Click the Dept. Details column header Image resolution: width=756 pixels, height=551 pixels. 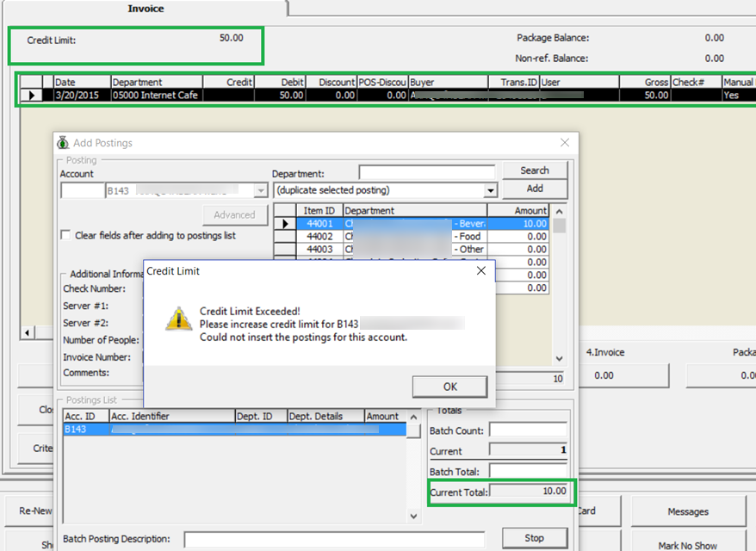(326, 416)
